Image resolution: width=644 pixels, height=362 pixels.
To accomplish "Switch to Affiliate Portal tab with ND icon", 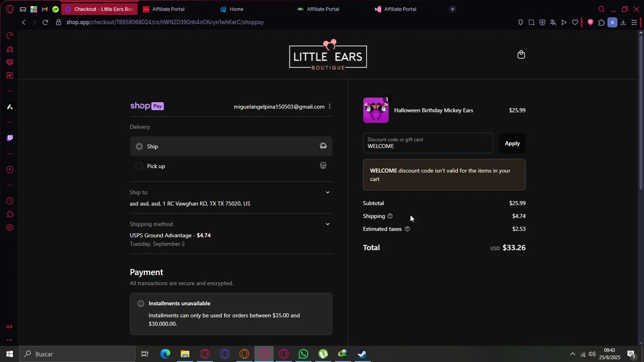I will 409,9.
